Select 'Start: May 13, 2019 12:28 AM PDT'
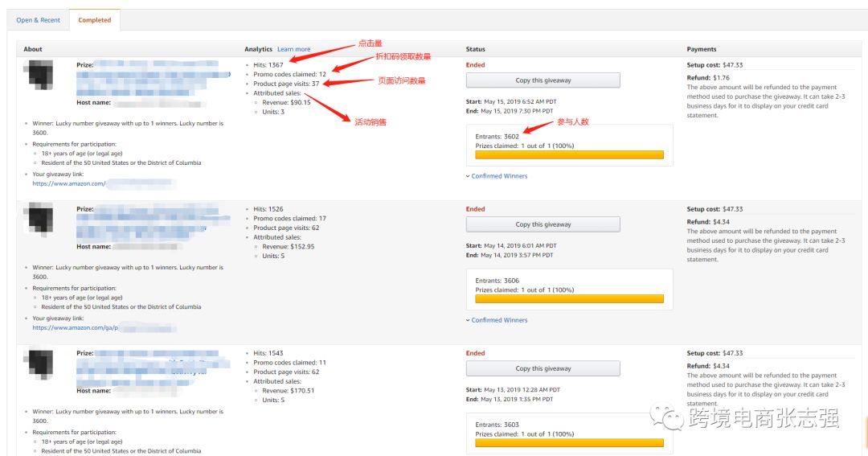Screen dimensions: 868x456 (x=513, y=389)
